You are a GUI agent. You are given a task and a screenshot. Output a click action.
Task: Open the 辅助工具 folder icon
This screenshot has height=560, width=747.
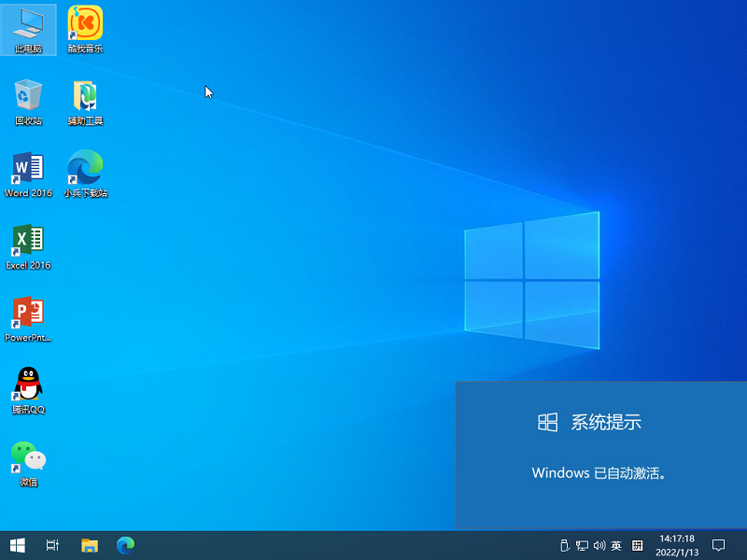click(x=85, y=102)
